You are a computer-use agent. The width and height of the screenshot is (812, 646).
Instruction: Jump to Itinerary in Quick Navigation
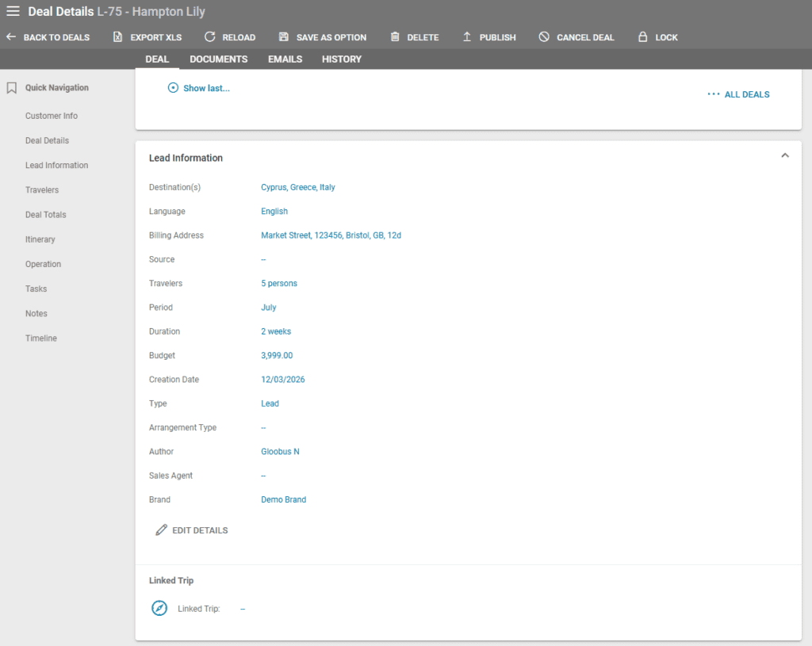pyautogui.click(x=40, y=239)
